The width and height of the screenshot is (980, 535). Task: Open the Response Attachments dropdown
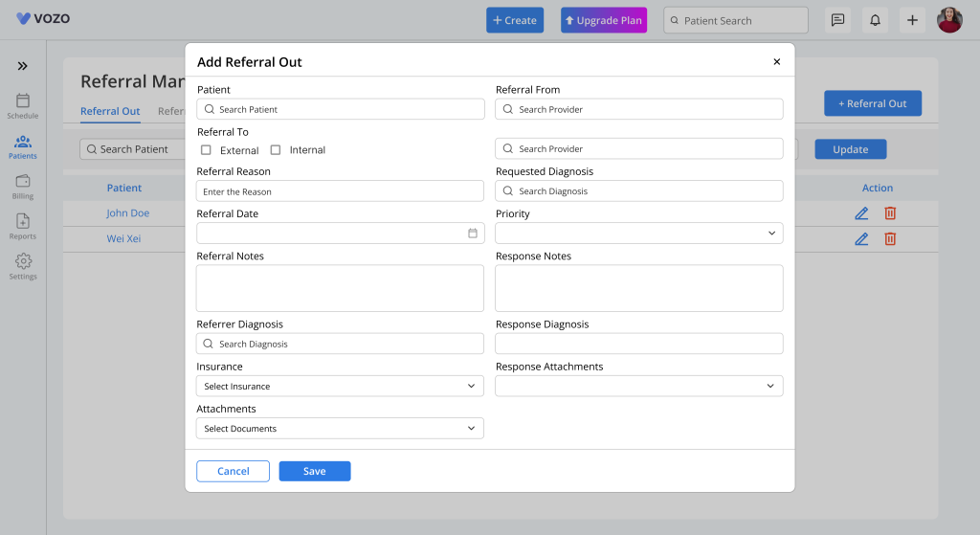638,387
